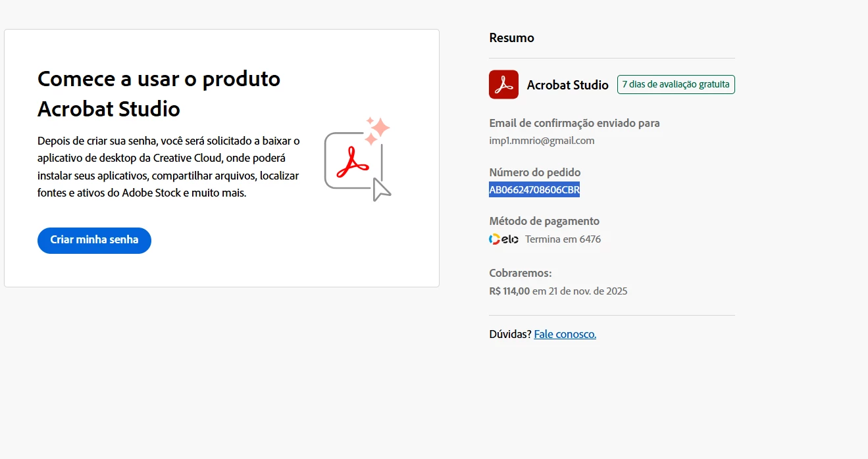Screen dimensions: 868x459
Task: Click the Criar minha senha button
Action: click(x=94, y=240)
